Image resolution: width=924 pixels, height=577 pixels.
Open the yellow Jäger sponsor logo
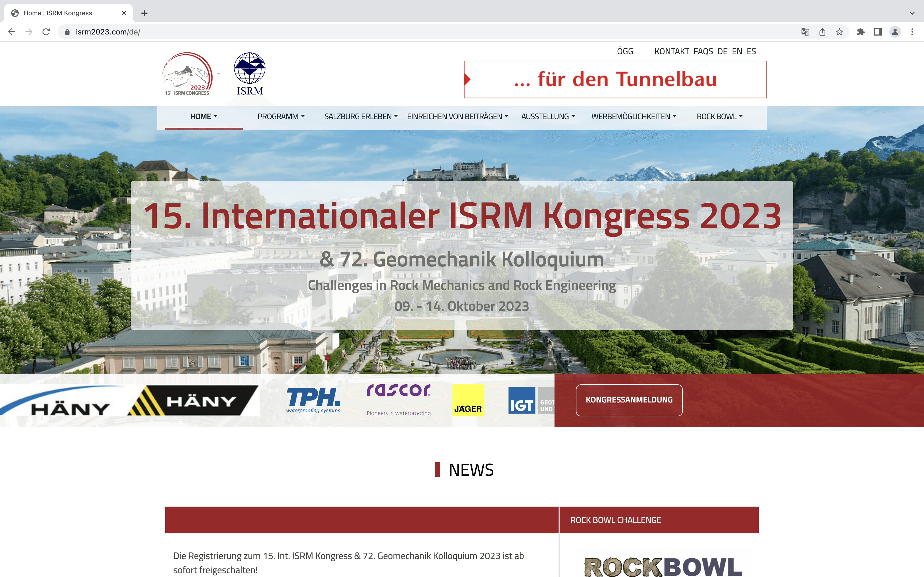click(x=468, y=400)
